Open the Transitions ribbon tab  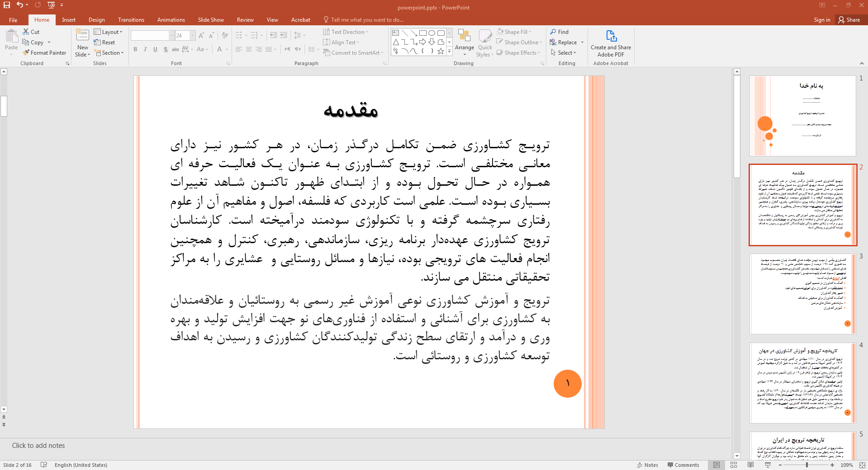(x=131, y=20)
